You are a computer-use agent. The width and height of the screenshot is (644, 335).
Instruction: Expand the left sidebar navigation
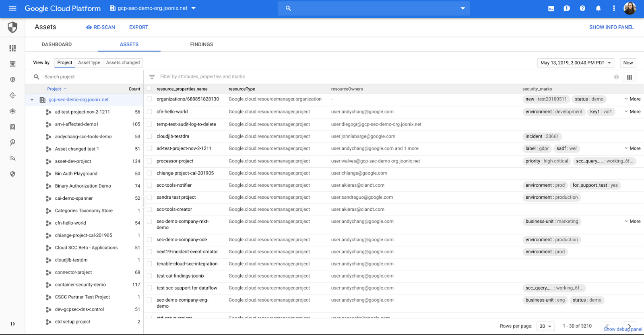click(x=13, y=324)
